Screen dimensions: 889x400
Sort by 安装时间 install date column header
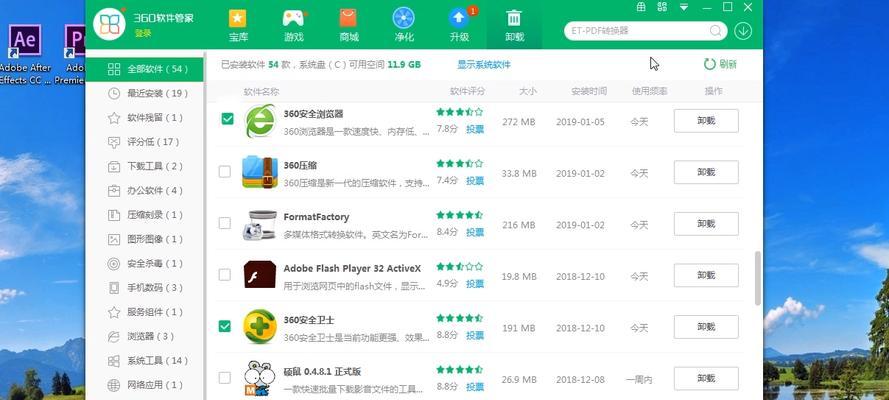click(589, 91)
